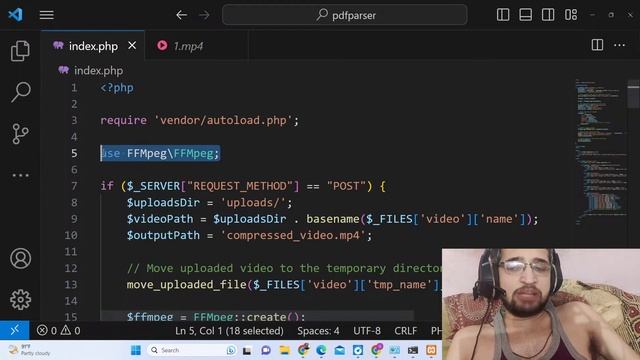Screen dimensions: 640x360
Task: Open the hamburger application menu
Action: coord(47,15)
